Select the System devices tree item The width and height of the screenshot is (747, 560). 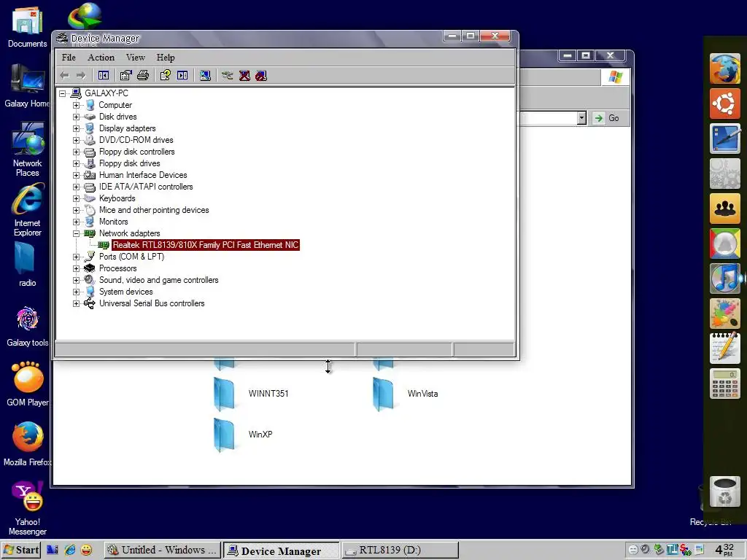click(125, 292)
